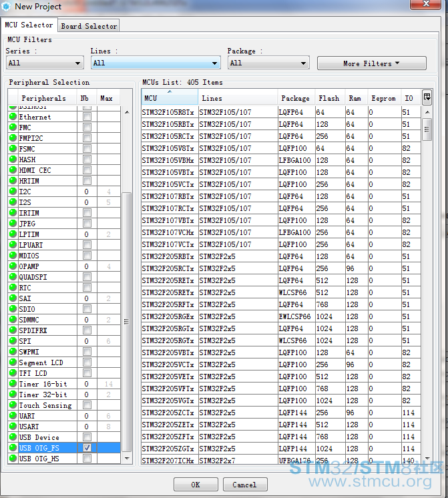The width and height of the screenshot is (448, 498).
Task: Click the Peripherals column header
Action: pos(47,98)
